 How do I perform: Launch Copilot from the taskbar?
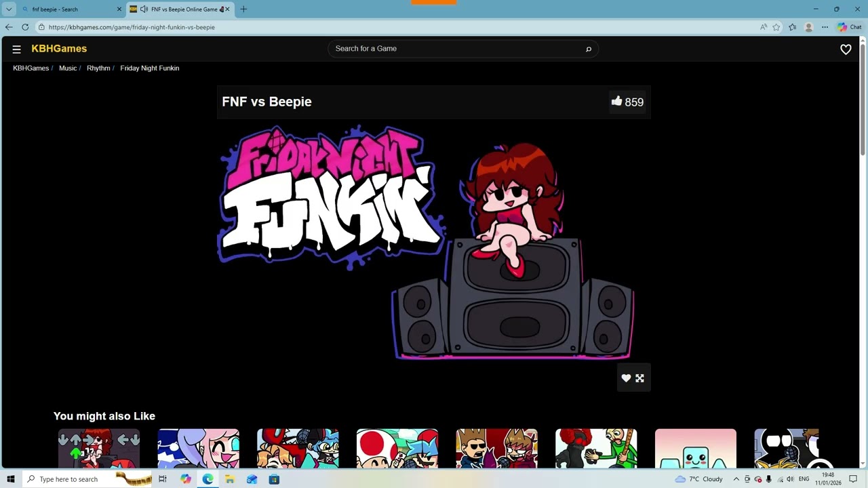(185, 479)
